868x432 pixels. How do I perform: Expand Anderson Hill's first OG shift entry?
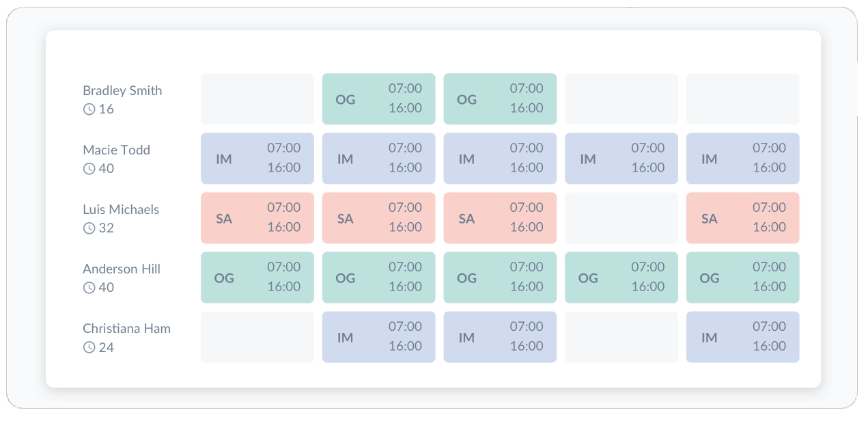[x=257, y=278]
